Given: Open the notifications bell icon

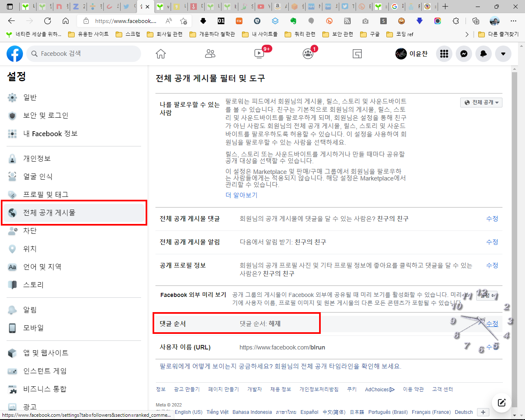Looking at the screenshot, I should (x=484, y=54).
